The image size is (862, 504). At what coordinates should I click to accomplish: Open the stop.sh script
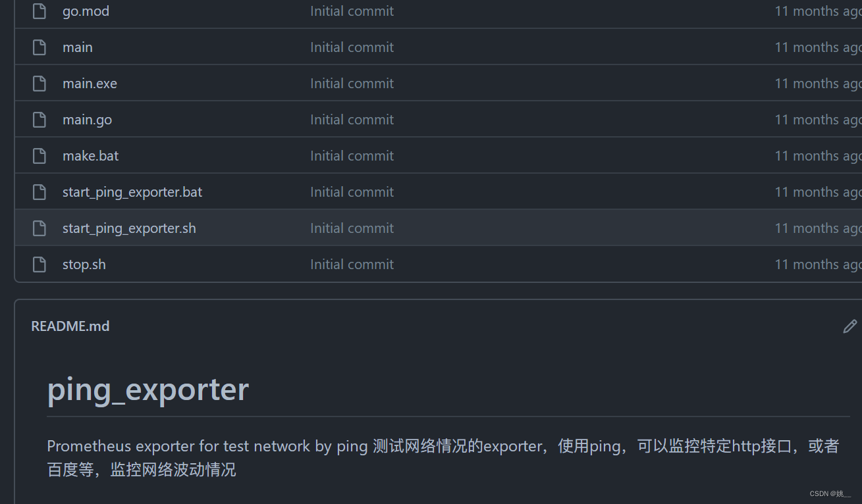[84, 264]
